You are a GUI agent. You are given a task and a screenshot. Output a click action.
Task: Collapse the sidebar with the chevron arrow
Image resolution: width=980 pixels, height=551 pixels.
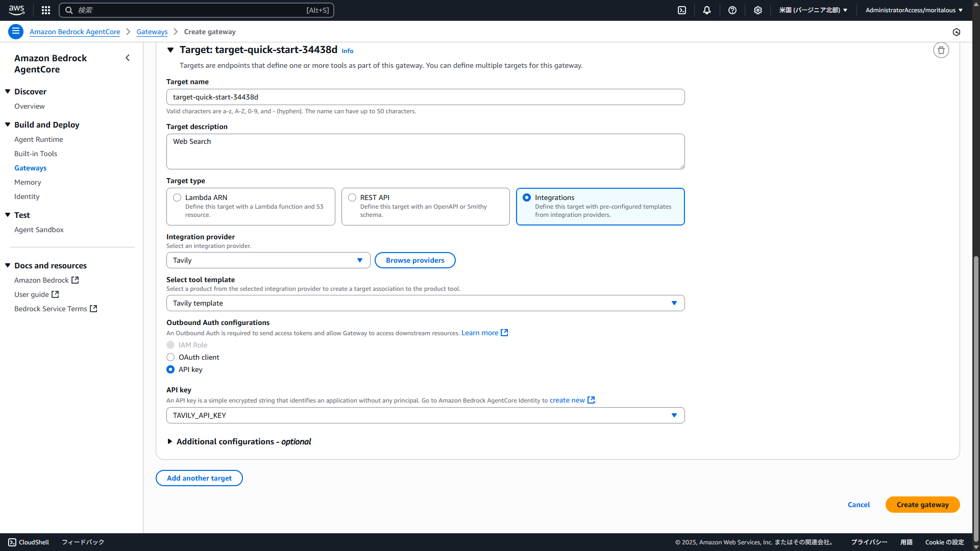point(128,58)
